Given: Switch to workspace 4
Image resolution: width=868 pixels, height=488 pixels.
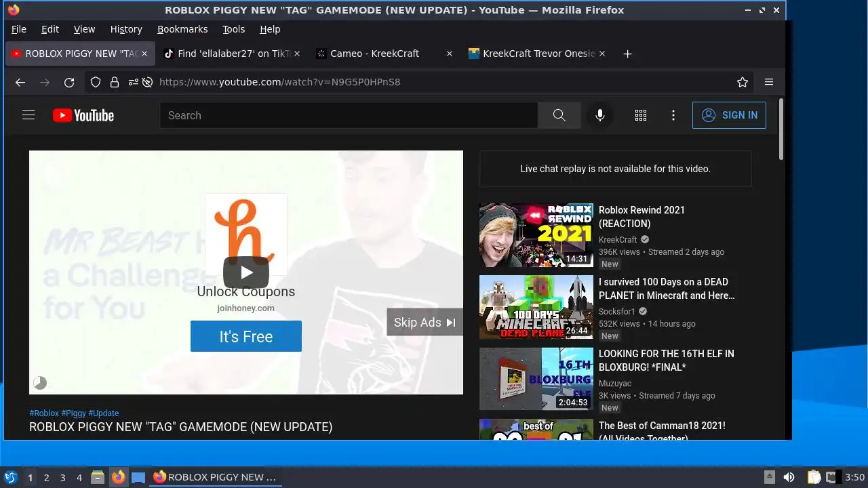Looking at the screenshot, I should (79, 477).
